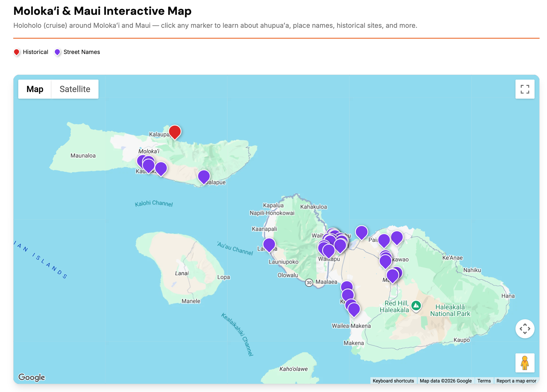Click the Lanai island label
This screenshot has height=392, width=547.
(182, 273)
